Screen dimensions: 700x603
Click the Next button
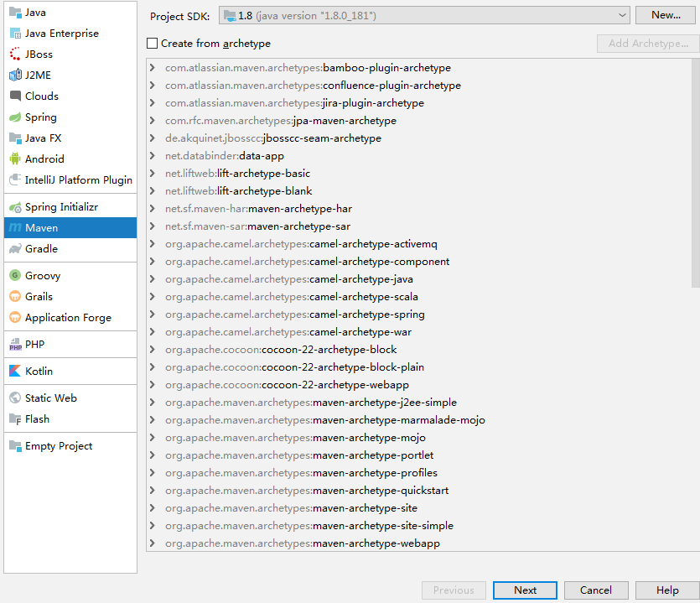coord(525,590)
